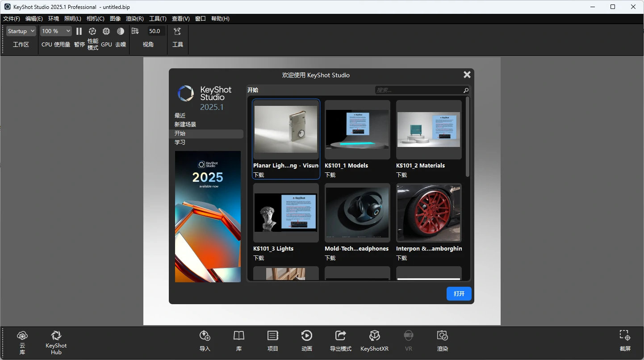Select the KS101_3 Lights thumbnail
This screenshot has width=644, height=360.
[286, 213]
